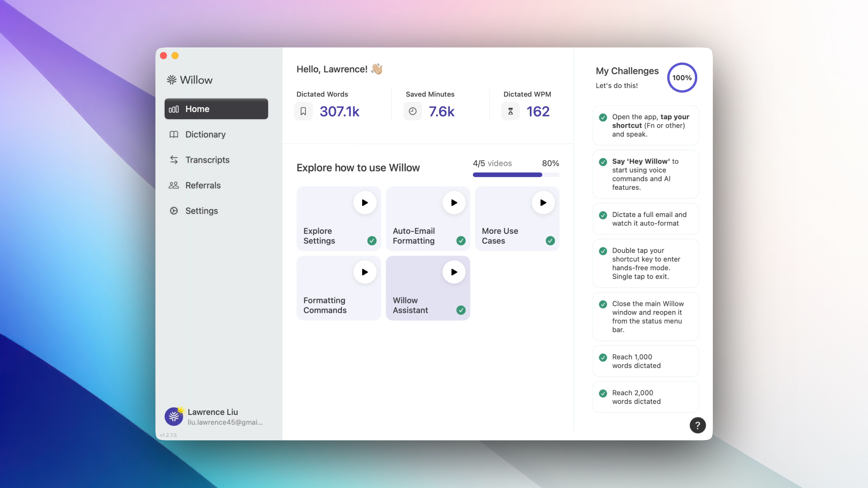Open the Home section in sidebar
Viewport: 868px width, 488px height.
point(216,109)
